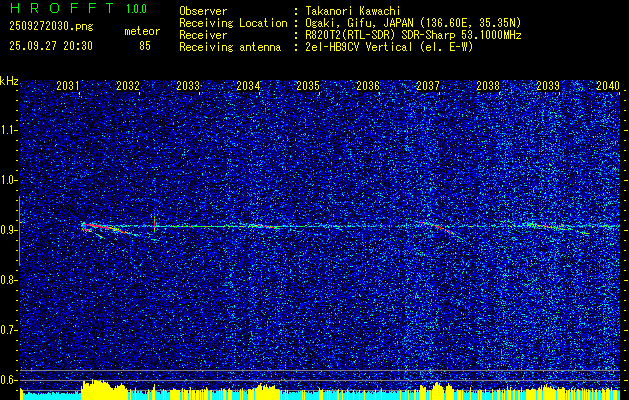Click time marker 2032
Viewport: 629px width, 400px height.
[128, 86]
